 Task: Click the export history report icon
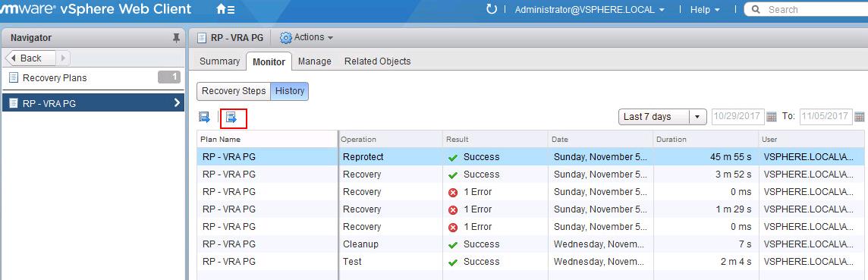click(x=231, y=117)
